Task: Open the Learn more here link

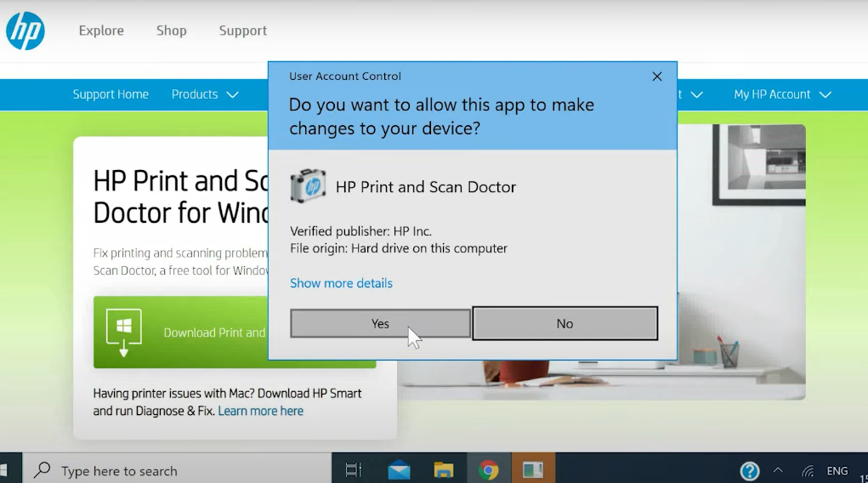Action: pyautogui.click(x=261, y=411)
